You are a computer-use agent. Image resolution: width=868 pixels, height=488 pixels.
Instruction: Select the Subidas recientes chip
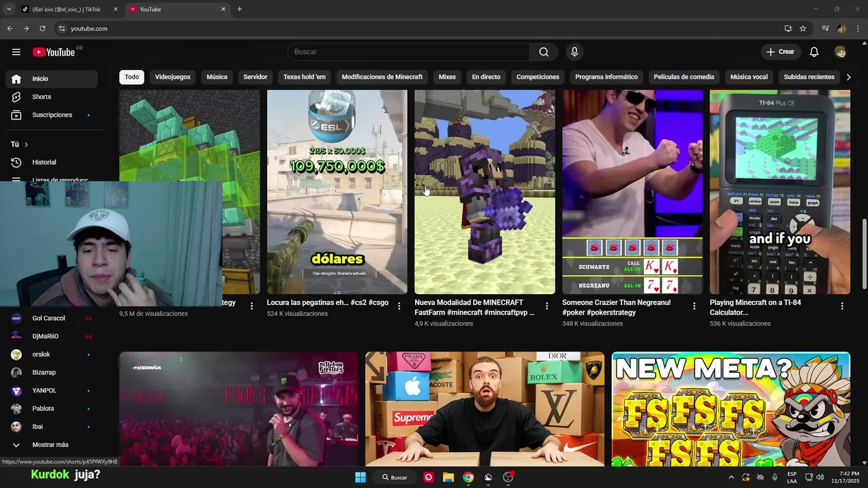pos(809,77)
